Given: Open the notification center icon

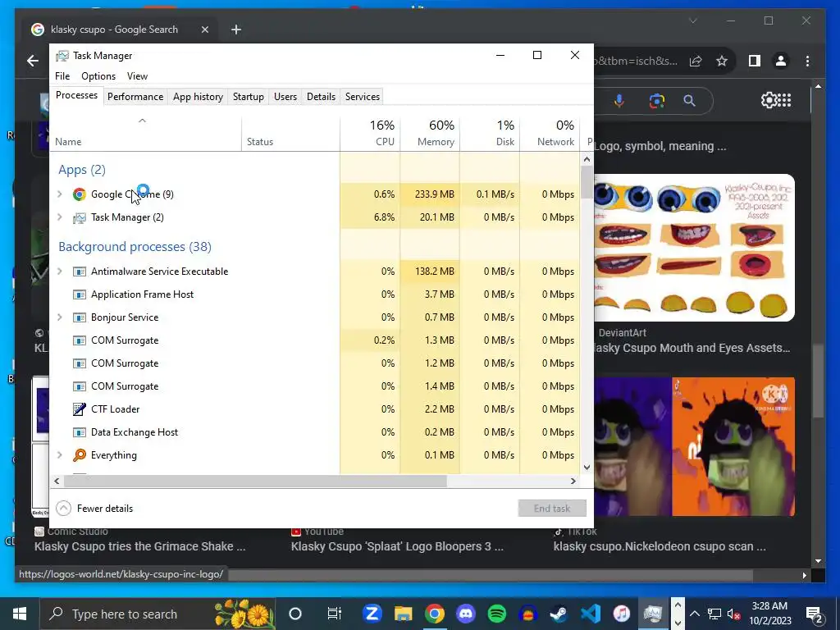Looking at the screenshot, I should [x=815, y=614].
